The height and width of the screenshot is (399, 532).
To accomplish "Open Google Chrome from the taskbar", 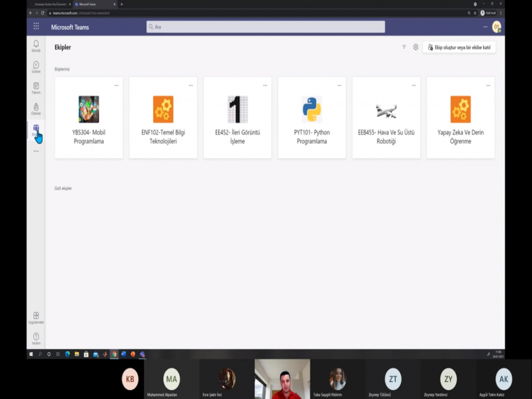I will (x=114, y=354).
